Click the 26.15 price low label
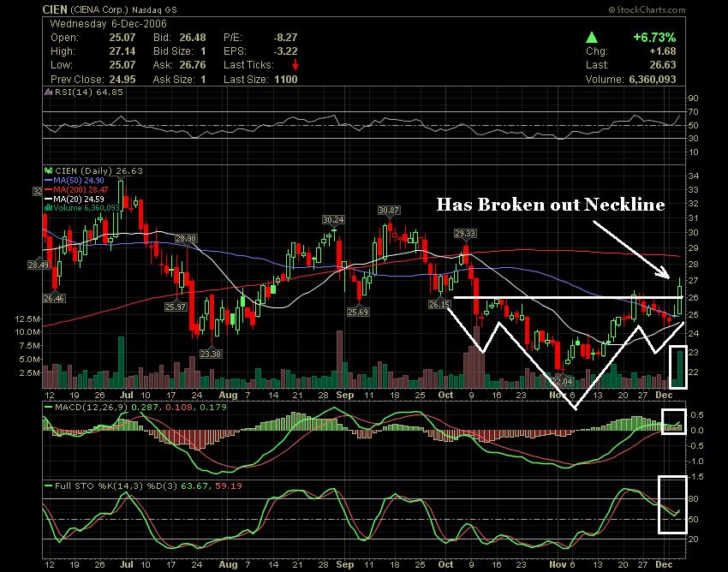 [x=439, y=305]
